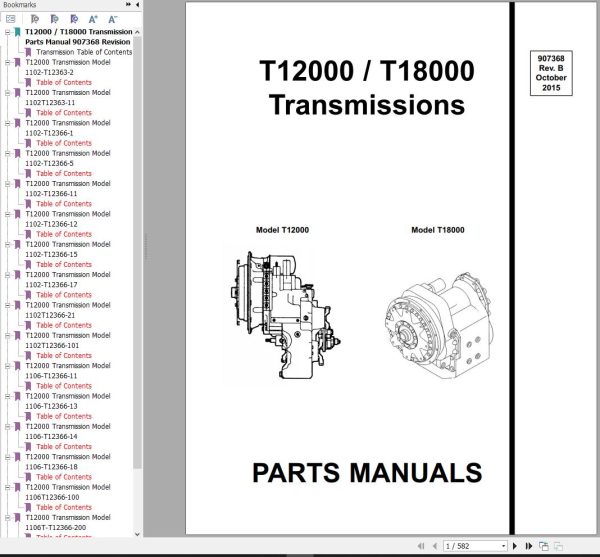Screen dimensions: 600x557
Task: Click bookmark icon beside model 1102-T12366-15
Action: tap(18, 244)
